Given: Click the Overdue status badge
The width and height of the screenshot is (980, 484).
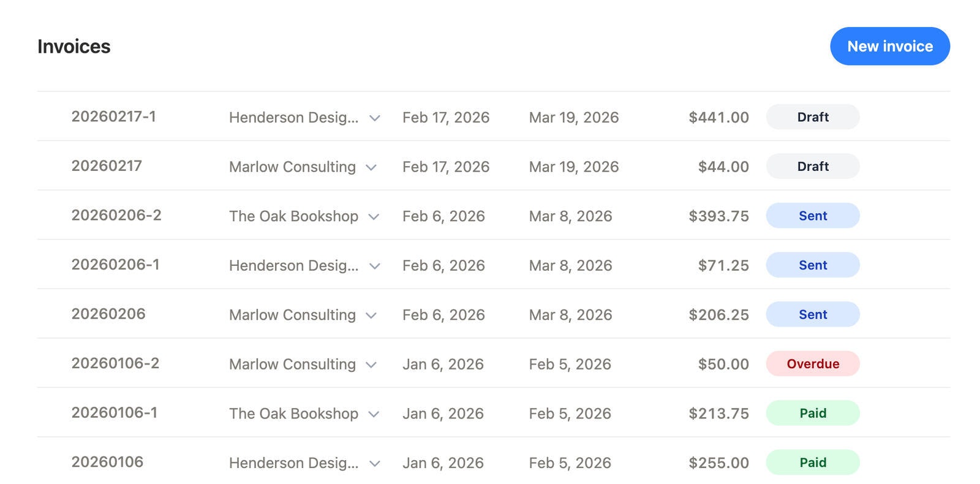Looking at the screenshot, I should coord(813,363).
